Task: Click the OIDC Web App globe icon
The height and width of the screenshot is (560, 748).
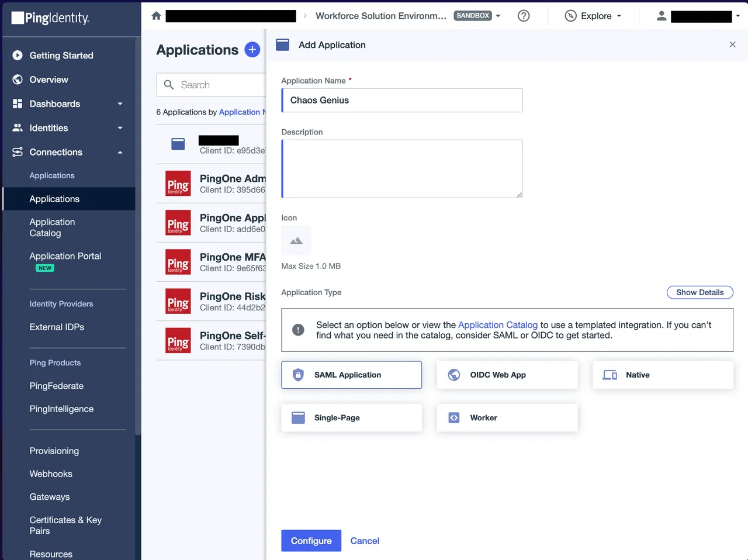Action: (x=454, y=375)
